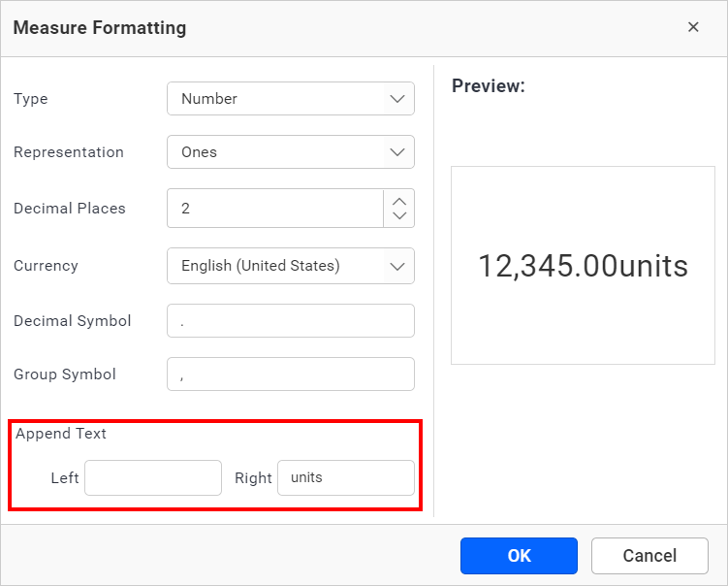This screenshot has height=586, width=728.
Task: Click the chevron arrow in the Representation dropdown
Action: 396,152
